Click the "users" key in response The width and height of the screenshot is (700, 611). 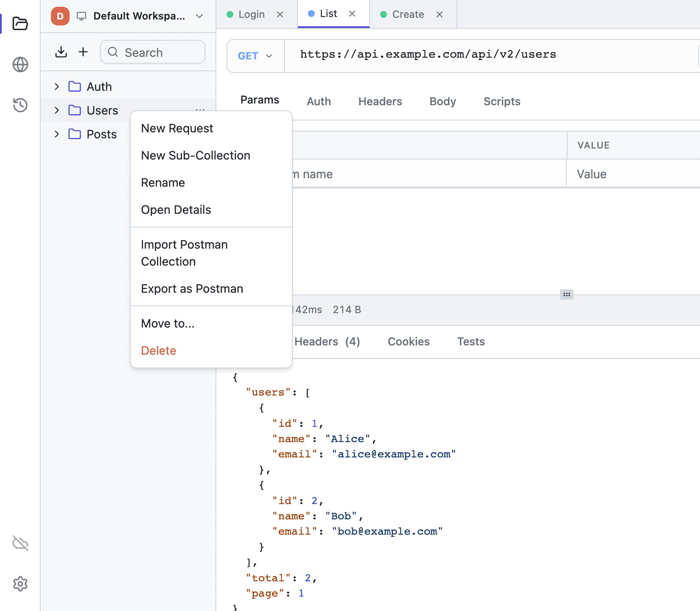point(268,392)
